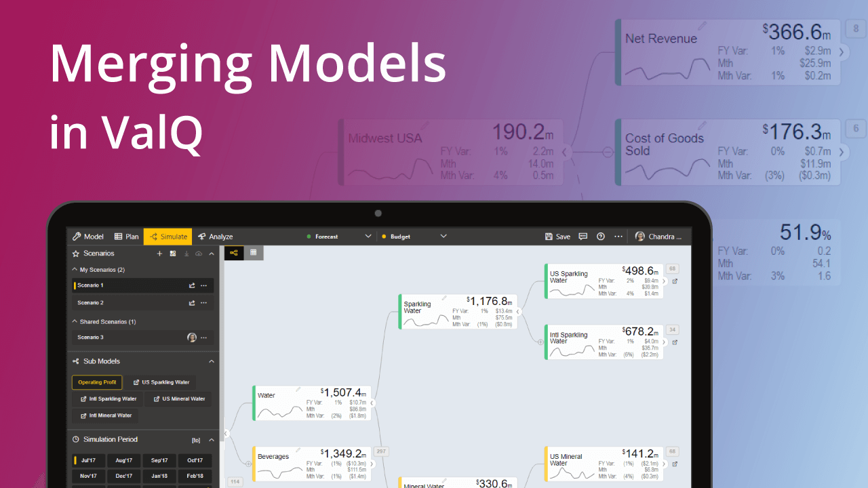The height and width of the screenshot is (488, 868).
Task: Select the Operating Profit sub model
Action: pyautogui.click(x=97, y=382)
